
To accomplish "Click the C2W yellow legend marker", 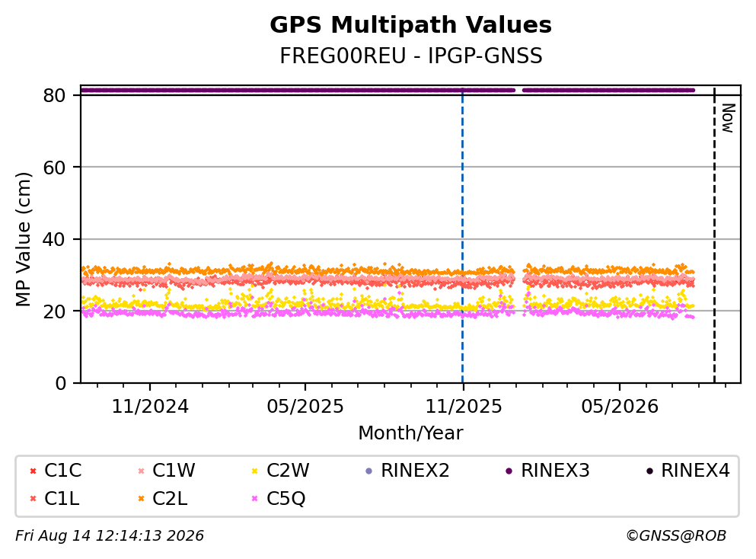I will click(255, 471).
